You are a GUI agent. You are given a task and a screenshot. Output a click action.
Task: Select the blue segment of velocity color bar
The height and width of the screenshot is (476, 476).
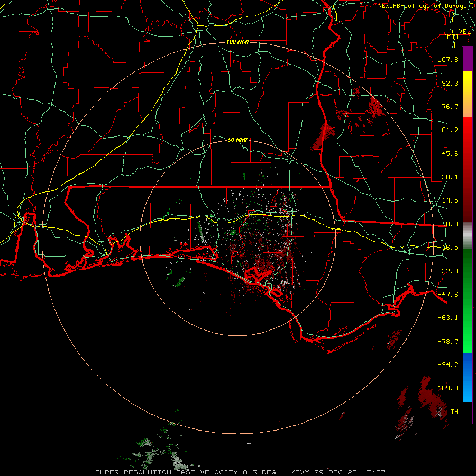[x=467, y=377]
